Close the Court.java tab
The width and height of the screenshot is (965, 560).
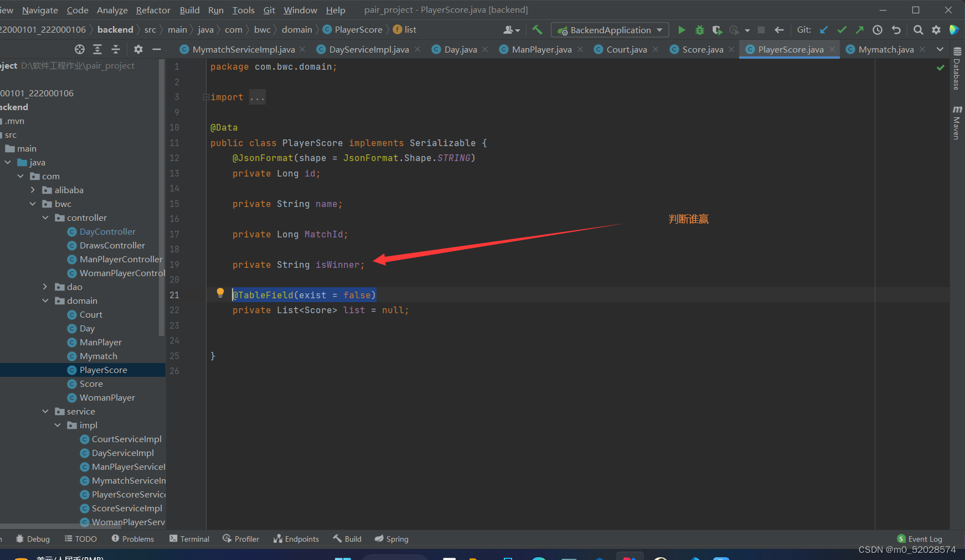pyautogui.click(x=656, y=49)
